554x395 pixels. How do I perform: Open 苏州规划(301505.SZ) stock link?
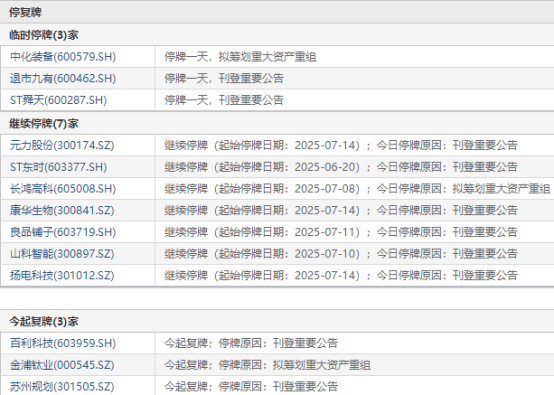(62, 386)
